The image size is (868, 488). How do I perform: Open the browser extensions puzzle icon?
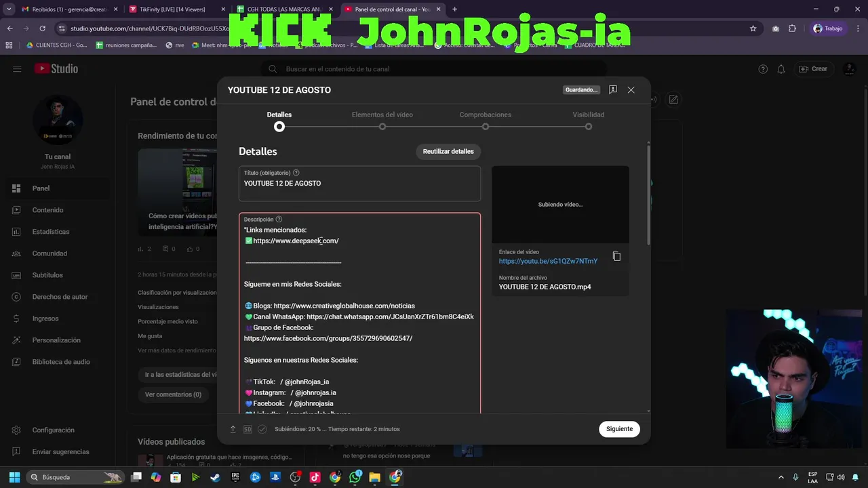click(792, 28)
